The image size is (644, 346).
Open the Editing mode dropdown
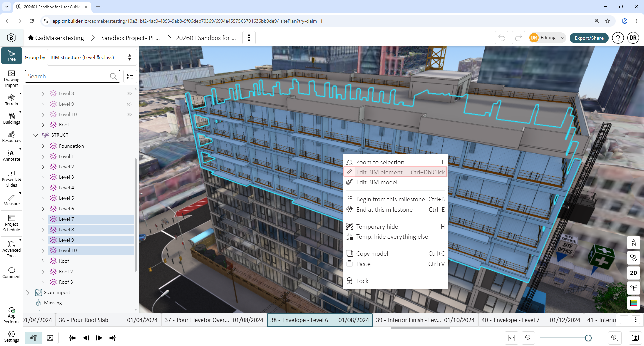pyautogui.click(x=547, y=38)
